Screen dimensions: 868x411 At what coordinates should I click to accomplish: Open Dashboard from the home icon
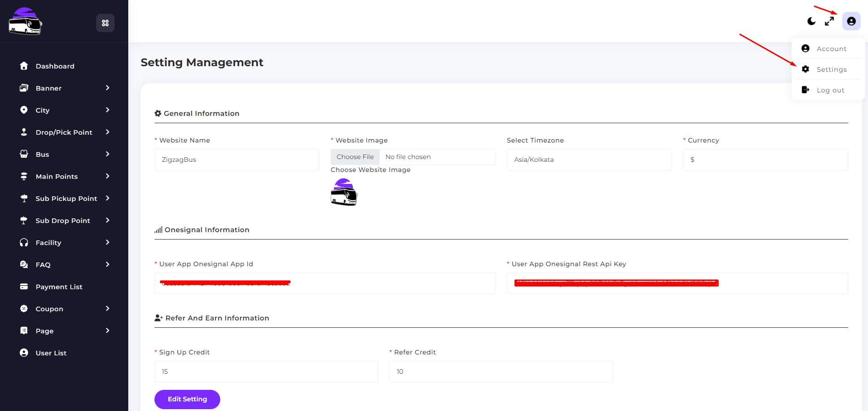[24, 66]
